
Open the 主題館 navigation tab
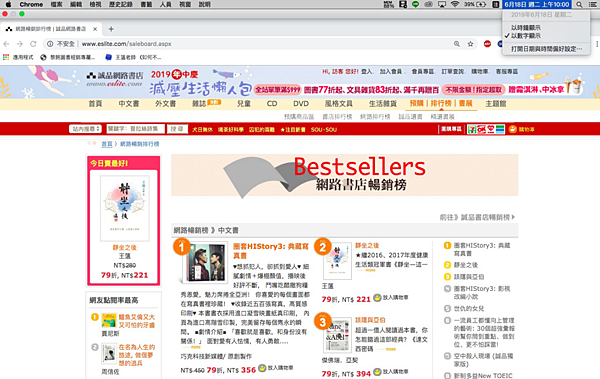(x=496, y=103)
